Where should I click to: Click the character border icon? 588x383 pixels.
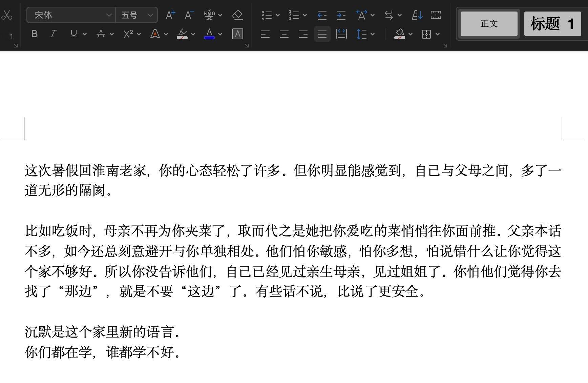coord(238,34)
